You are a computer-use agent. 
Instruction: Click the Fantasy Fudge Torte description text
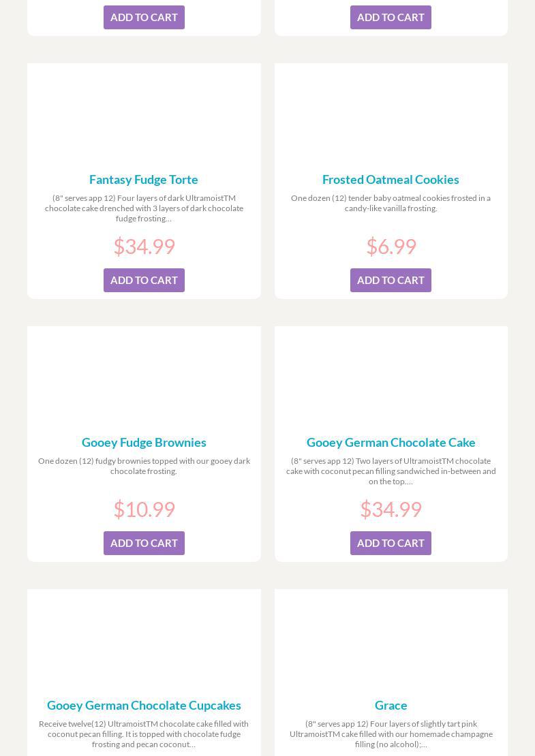pyautogui.click(x=144, y=208)
